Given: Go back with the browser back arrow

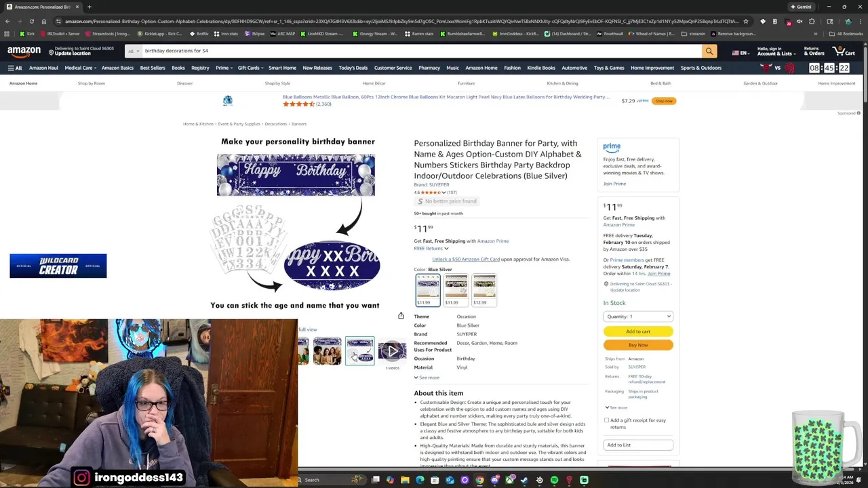Looking at the screenshot, I should pos(7,21).
